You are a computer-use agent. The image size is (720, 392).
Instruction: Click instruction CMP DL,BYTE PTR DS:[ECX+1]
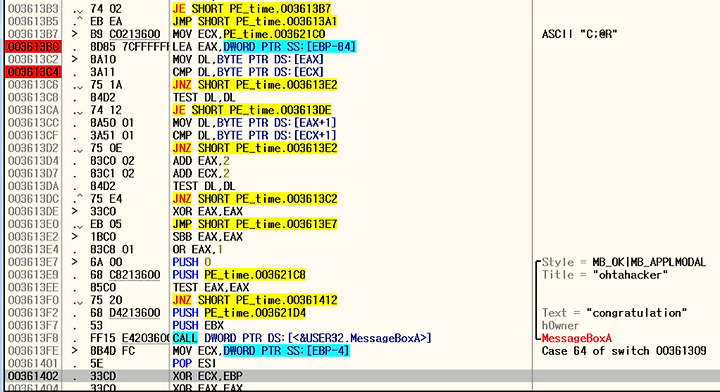point(254,135)
